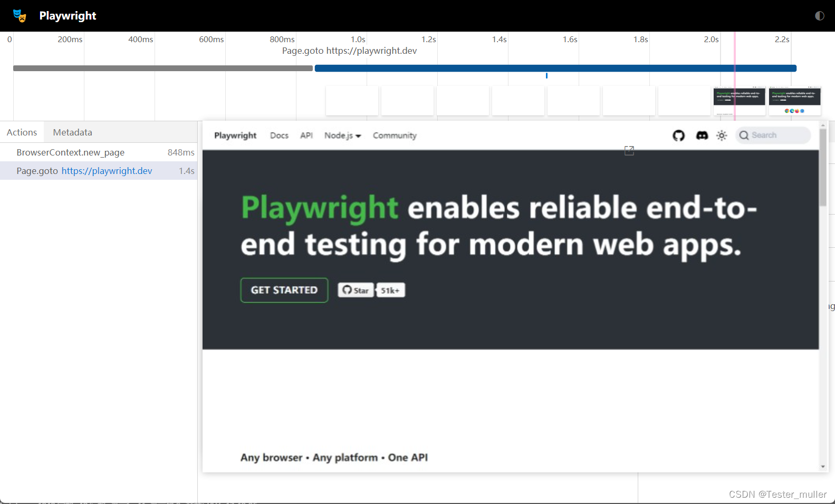Viewport: 835px width, 504px height.
Task: Click the scrollbar up arrow in the snapshot
Action: point(823,125)
